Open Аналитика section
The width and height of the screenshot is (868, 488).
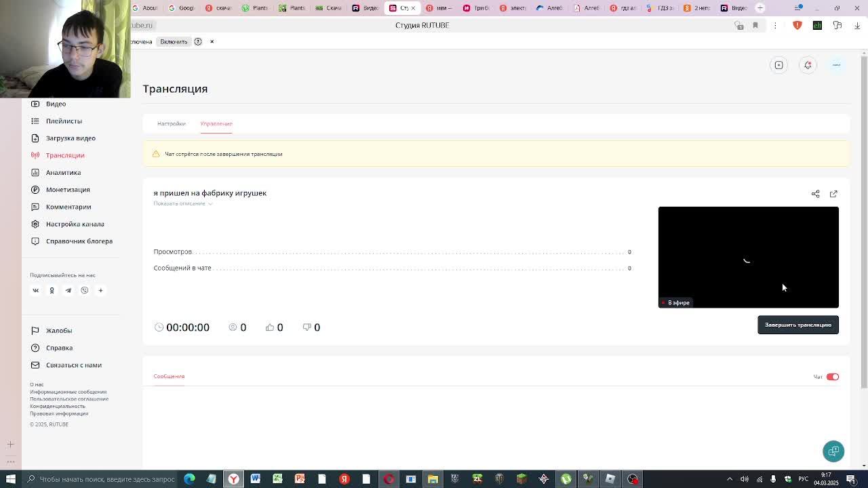tap(63, 172)
